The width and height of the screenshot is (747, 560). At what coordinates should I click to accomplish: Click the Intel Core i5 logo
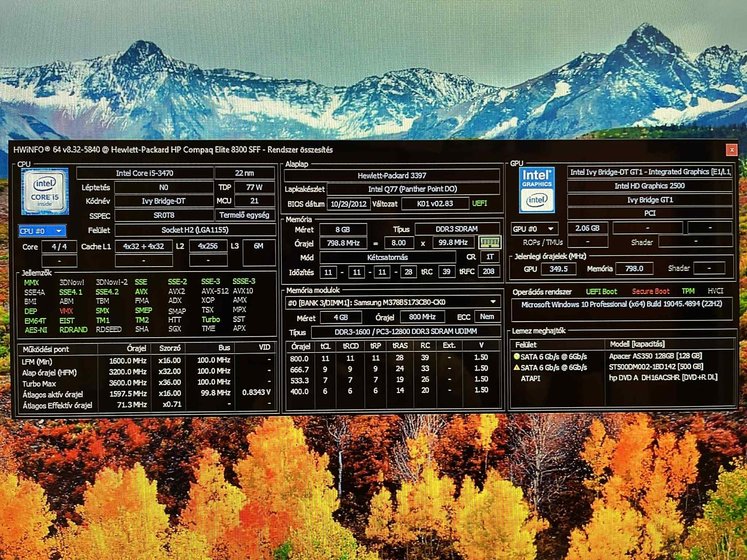45,192
